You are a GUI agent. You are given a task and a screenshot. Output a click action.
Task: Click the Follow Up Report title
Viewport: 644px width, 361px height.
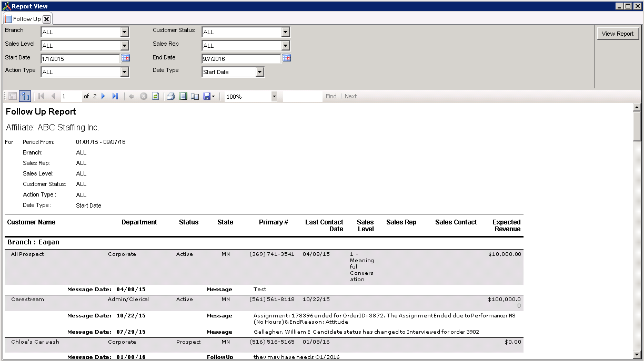[x=41, y=112]
